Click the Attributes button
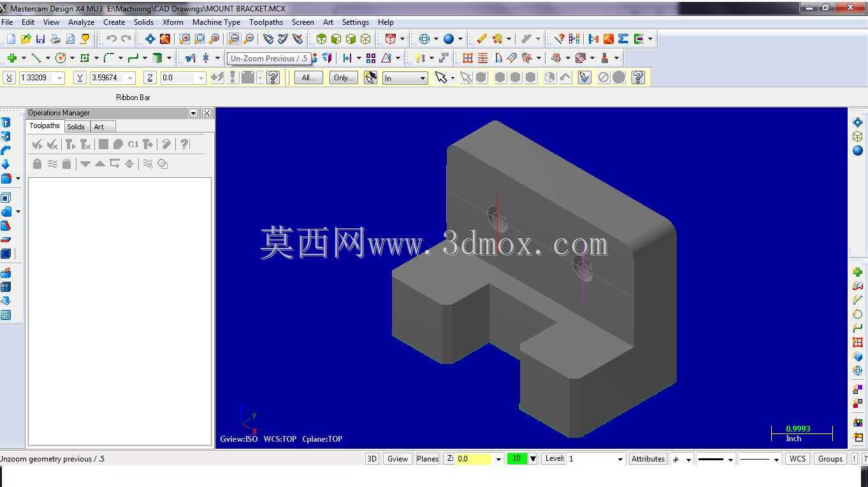This screenshot has width=868, height=487. tap(648, 459)
